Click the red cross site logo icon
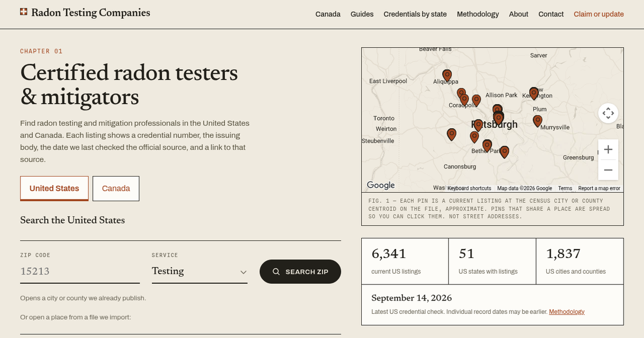Screen dimensions: 644x338 [24, 12]
